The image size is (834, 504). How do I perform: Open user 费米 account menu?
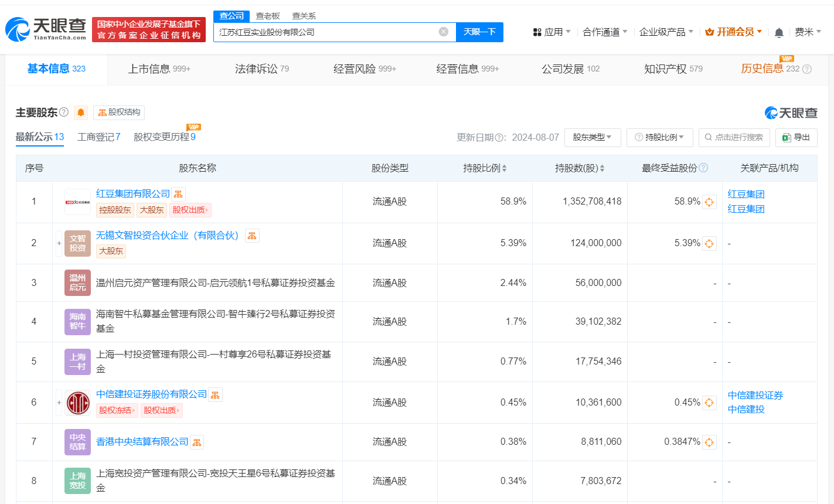point(808,32)
